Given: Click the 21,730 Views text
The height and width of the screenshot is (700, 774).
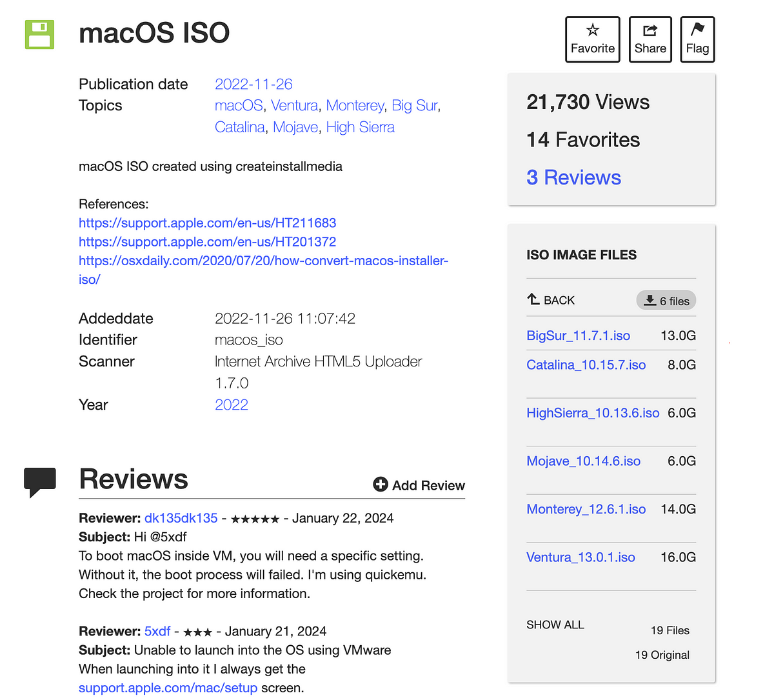Looking at the screenshot, I should pyautogui.click(x=588, y=102).
